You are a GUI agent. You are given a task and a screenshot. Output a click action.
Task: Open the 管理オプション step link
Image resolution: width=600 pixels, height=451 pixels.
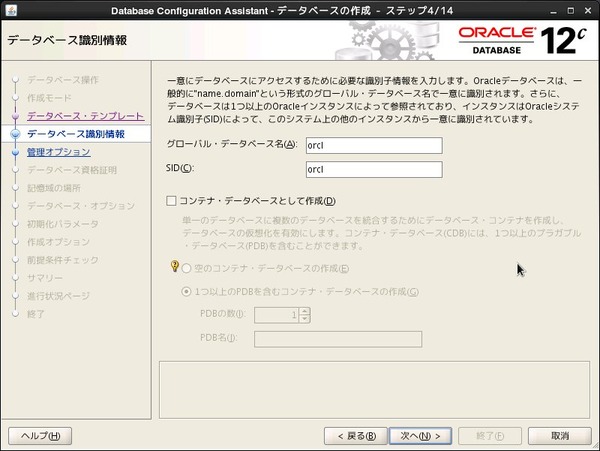click(59, 152)
